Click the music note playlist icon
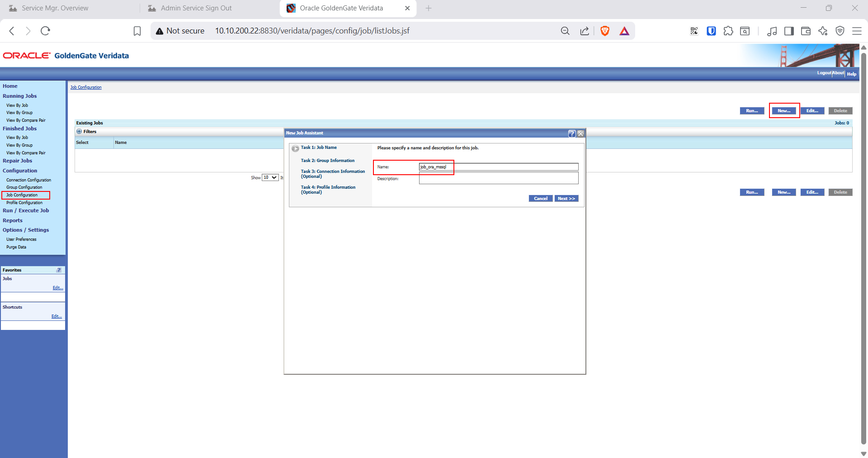 click(x=772, y=31)
